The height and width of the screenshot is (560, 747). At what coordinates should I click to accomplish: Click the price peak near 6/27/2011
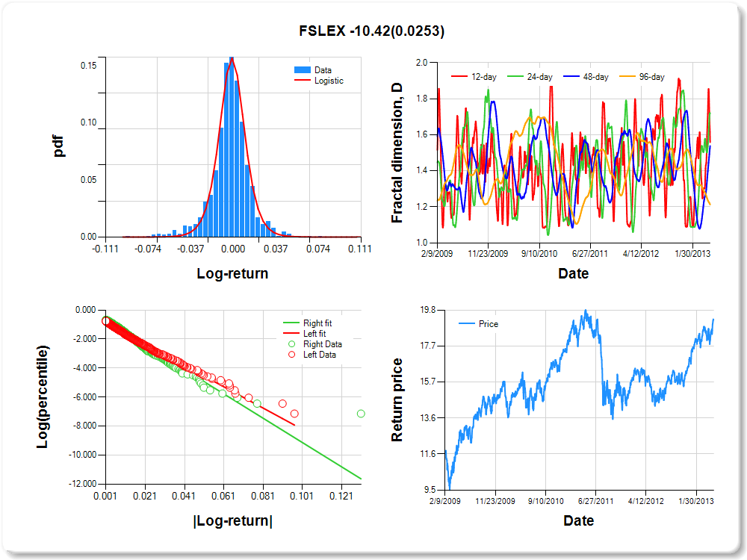pos(586,311)
